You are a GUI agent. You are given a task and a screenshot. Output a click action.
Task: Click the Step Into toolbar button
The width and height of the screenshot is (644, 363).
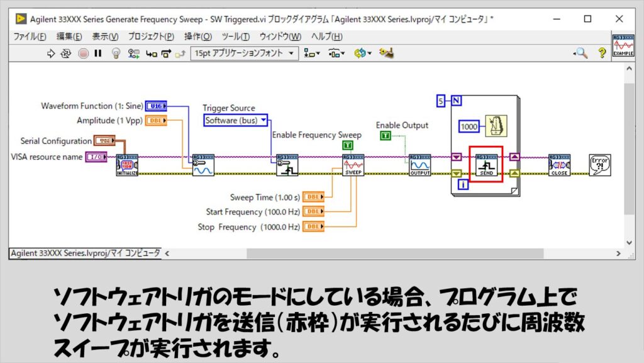pos(151,53)
